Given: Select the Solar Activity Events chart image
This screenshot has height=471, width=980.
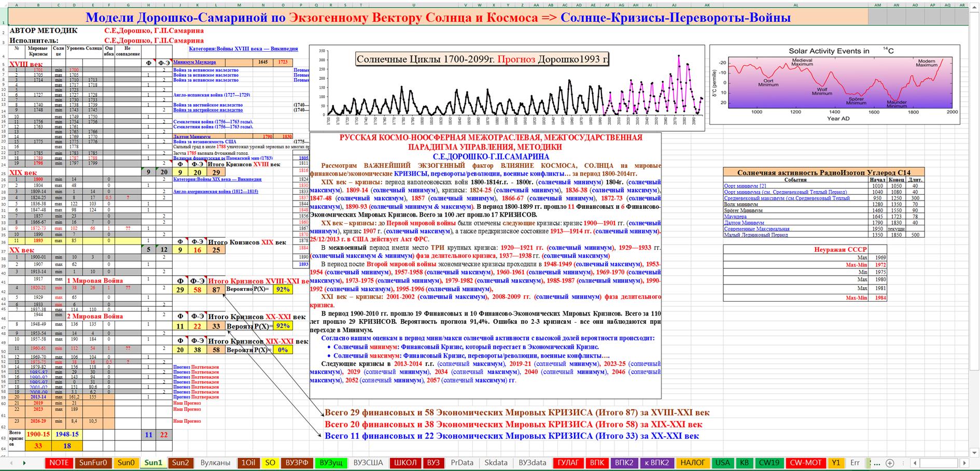Looking at the screenshot, I should tap(834, 84).
